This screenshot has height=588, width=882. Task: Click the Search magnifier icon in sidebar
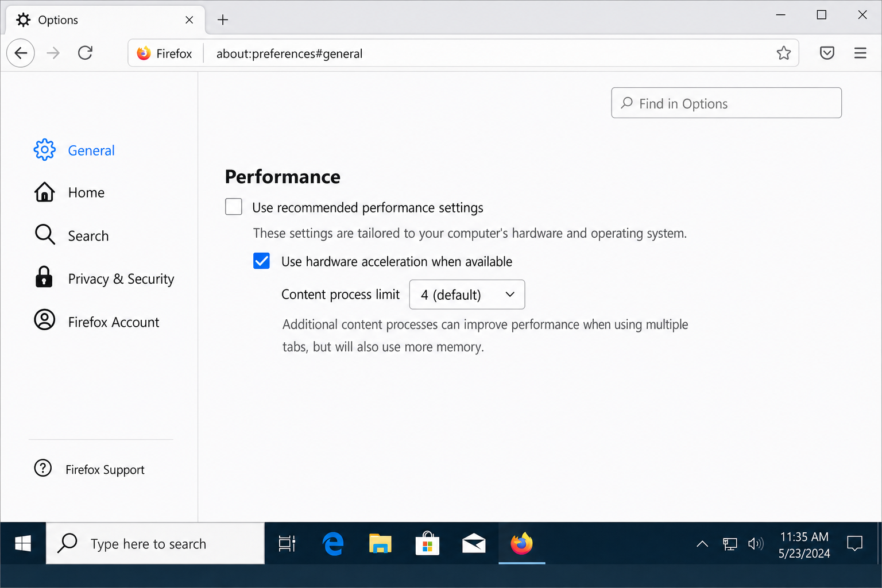(45, 235)
